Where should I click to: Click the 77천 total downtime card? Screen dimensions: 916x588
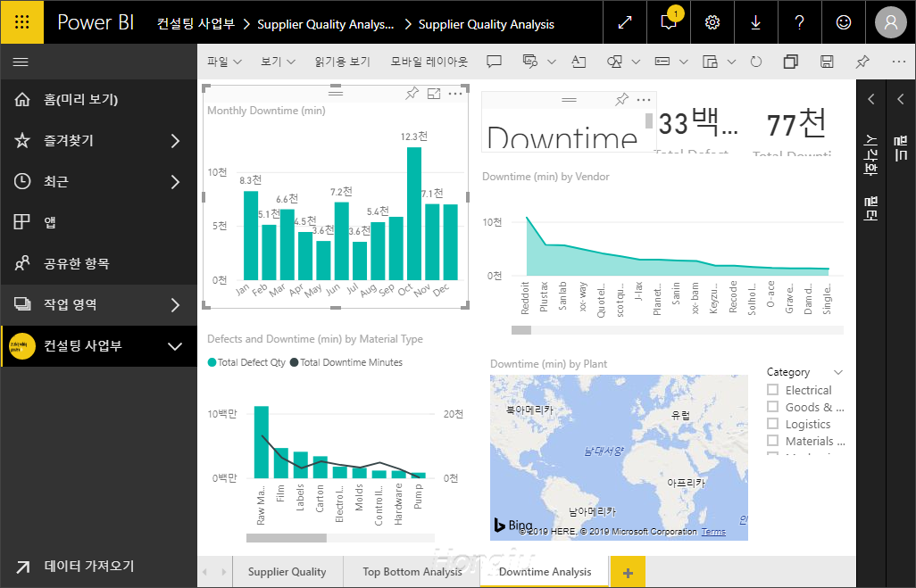pos(795,131)
